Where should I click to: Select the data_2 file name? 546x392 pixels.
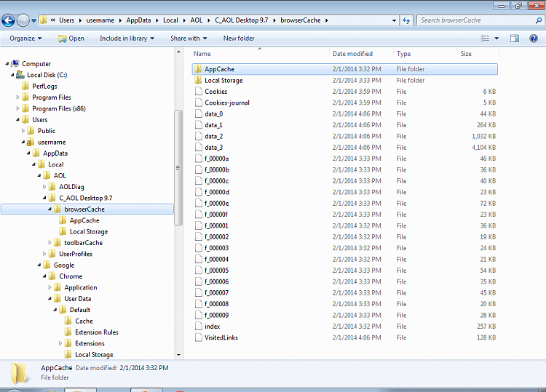pyautogui.click(x=214, y=136)
